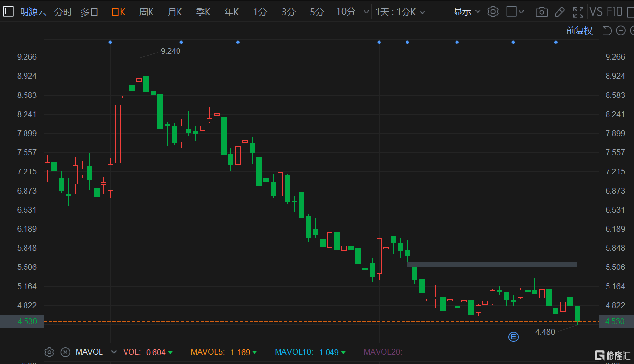Enter fullscreen chart mode
The width and height of the screenshot is (634, 364).
[578, 12]
